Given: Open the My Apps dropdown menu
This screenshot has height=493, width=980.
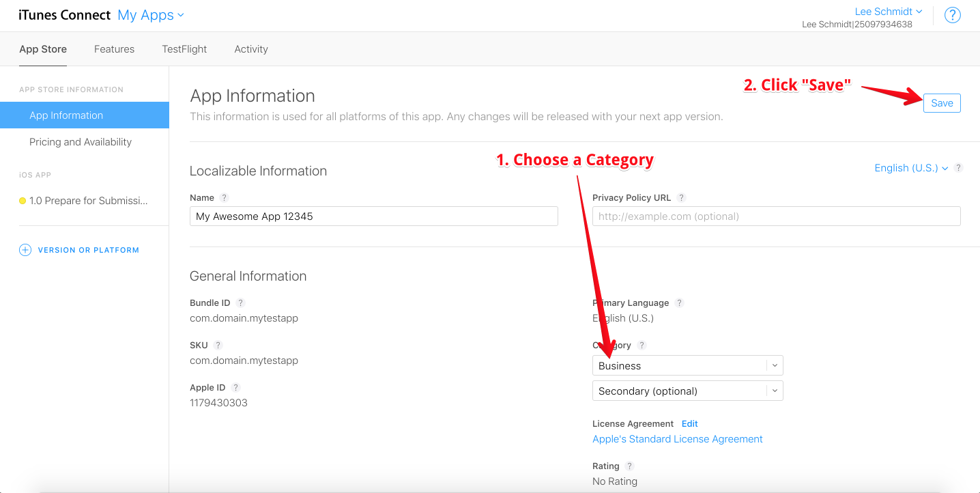Looking at the screenshot, I should pyautogui.click(x=151, y=15).
